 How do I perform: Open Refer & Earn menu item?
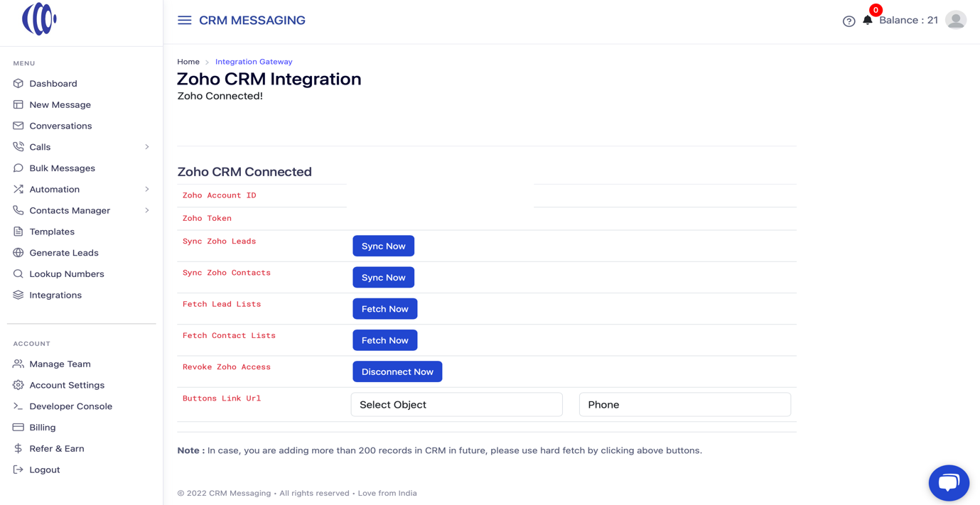point(57,449)
